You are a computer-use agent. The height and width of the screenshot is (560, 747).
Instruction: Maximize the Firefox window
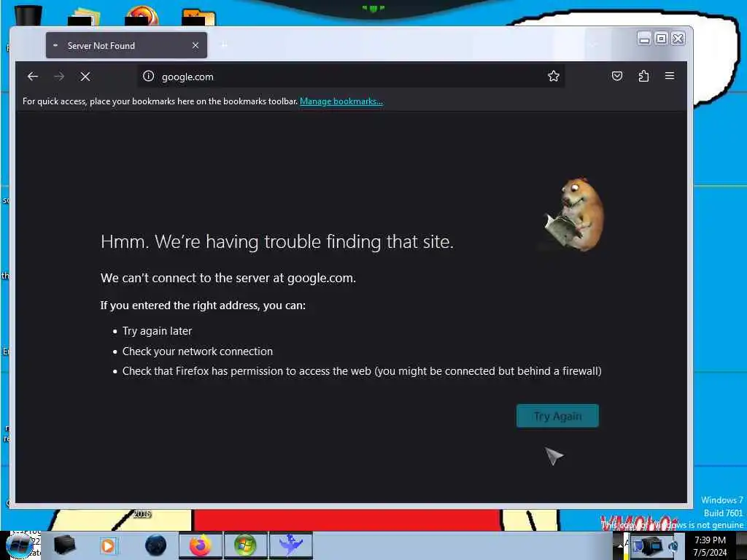click(x=661, y=39)
